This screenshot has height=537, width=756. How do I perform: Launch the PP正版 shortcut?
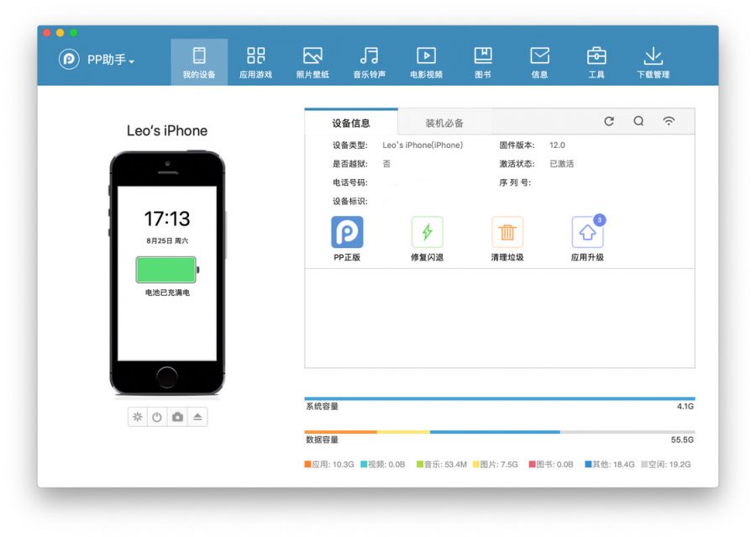[x=347, y=239]
